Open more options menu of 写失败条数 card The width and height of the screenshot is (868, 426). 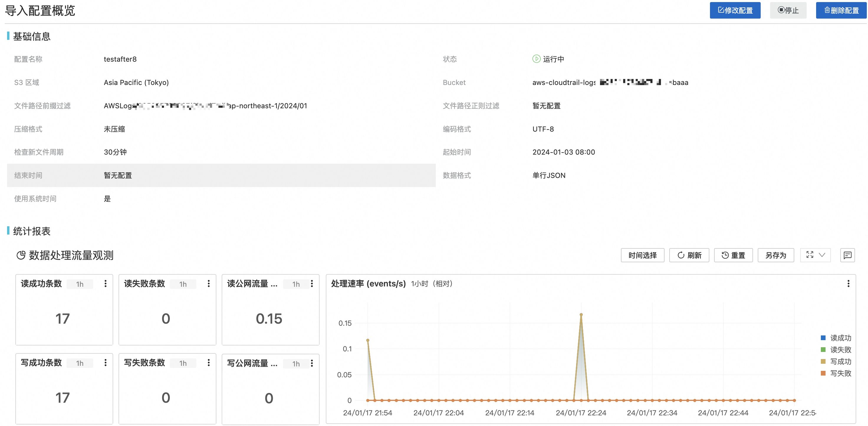(x=208, y=363)
